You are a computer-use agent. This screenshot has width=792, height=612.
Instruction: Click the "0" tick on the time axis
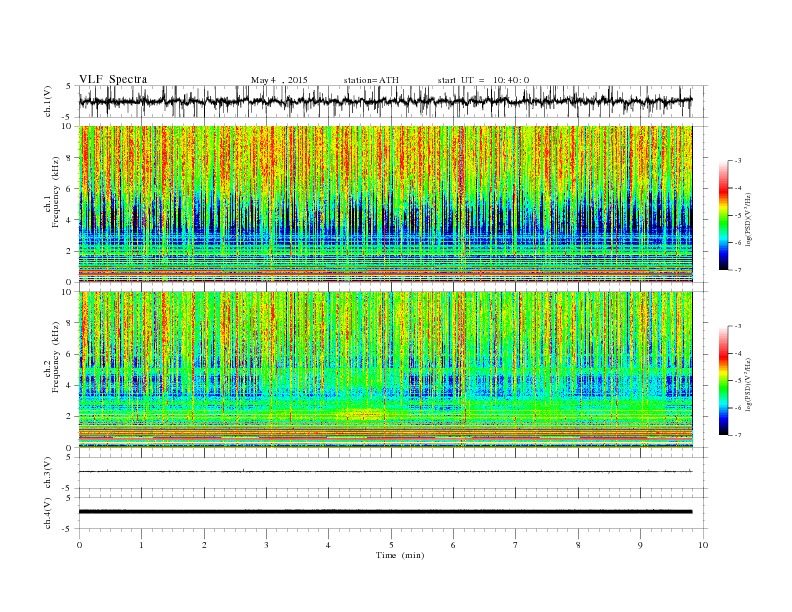(x=79, y=545)
